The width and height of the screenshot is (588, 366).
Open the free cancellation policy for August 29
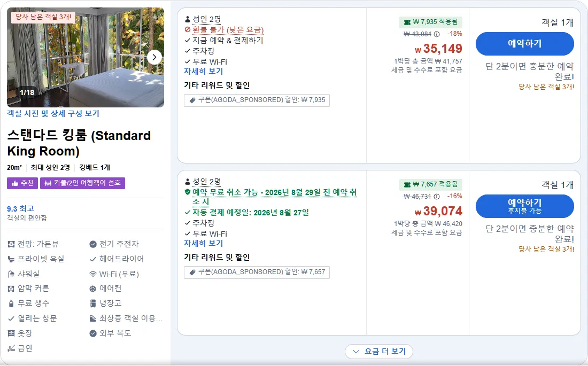click(x=275, y=197)
